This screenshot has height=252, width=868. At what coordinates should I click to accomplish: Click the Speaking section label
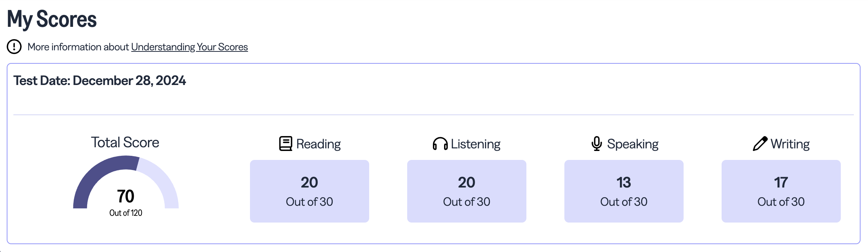click(x=633, y=144)
